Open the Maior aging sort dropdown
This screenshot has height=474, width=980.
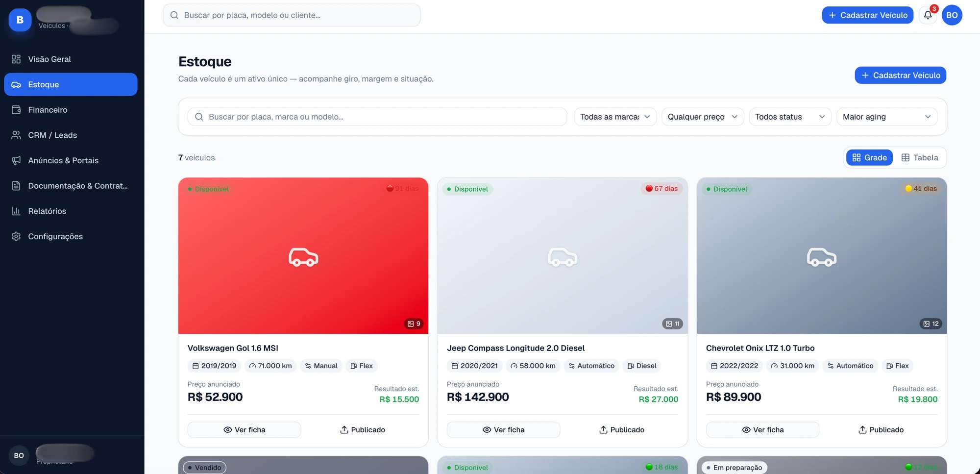click(x=887, y=117)
